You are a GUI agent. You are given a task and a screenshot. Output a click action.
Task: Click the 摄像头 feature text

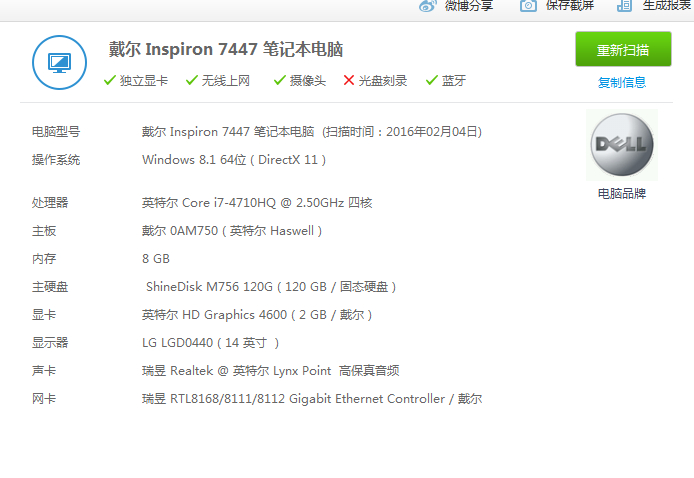pos(308,81)
